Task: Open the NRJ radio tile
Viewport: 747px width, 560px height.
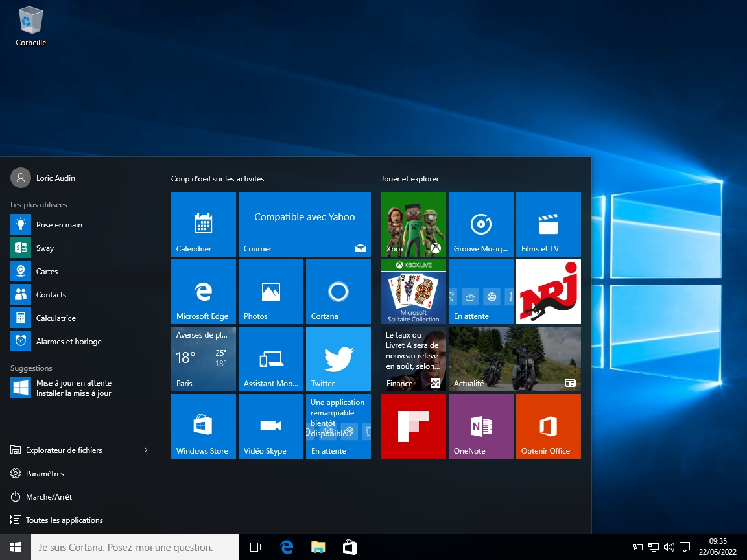Action: point(549,292)
